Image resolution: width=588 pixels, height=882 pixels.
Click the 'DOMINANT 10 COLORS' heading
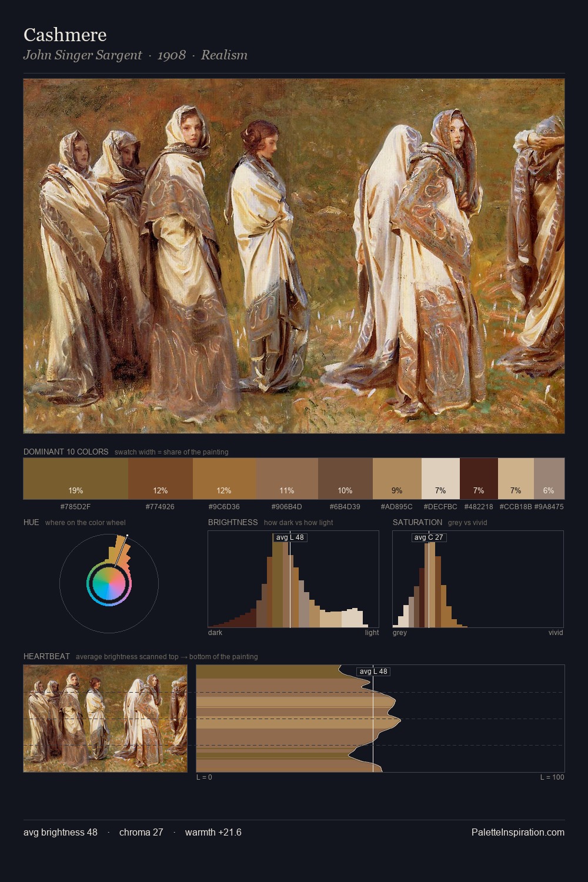(66, 452)
